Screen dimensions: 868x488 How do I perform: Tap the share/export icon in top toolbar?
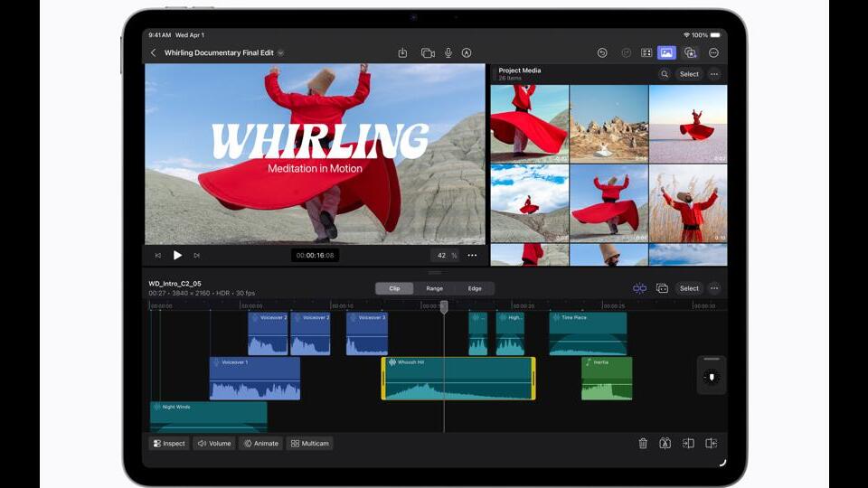click(402, 52)
